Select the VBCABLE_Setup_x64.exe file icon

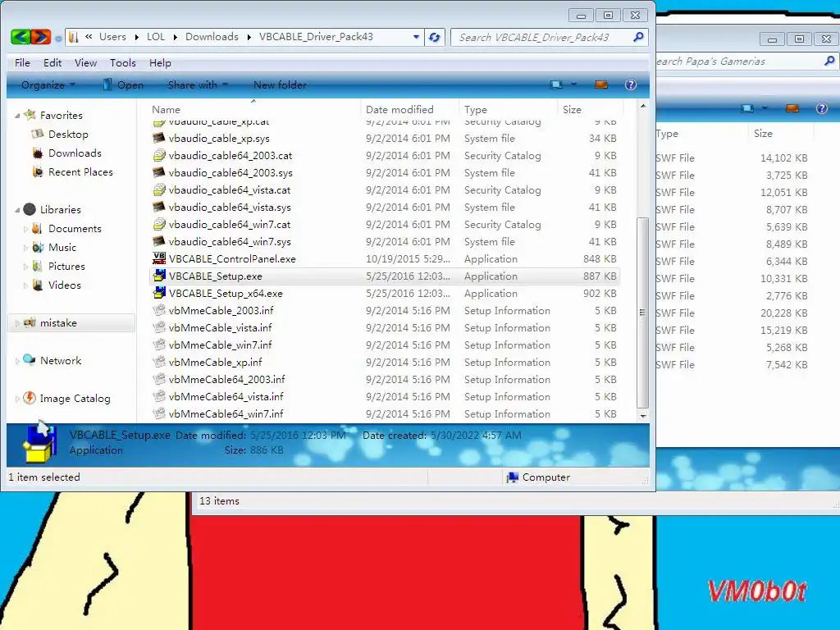tap(159, 293)
